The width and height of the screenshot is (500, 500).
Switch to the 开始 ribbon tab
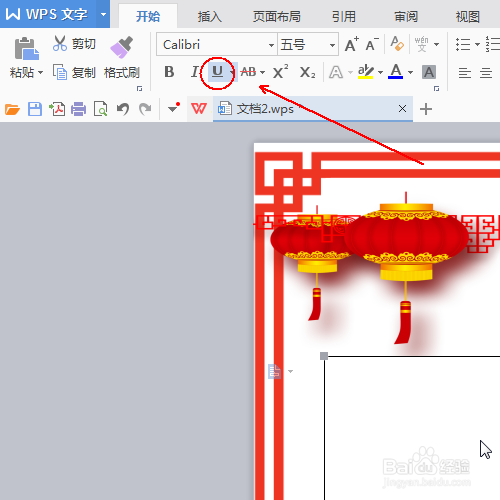pyautogui.click(x=148, y=16)
